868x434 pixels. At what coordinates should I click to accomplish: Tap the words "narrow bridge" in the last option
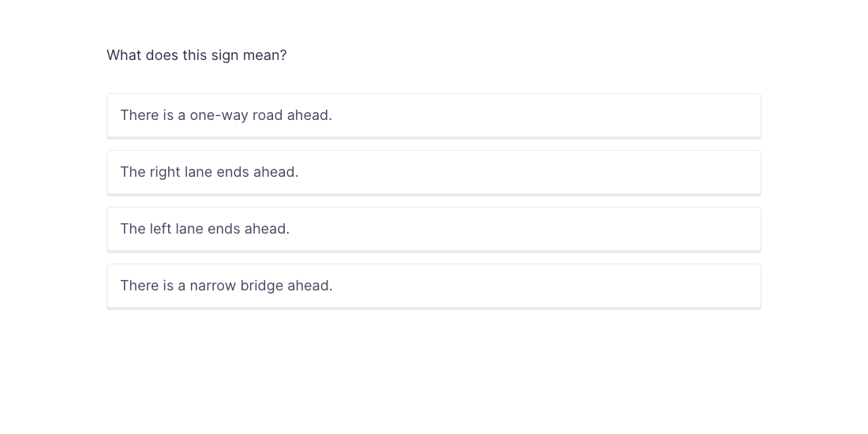pyautogui.click(x=236, y=286)
